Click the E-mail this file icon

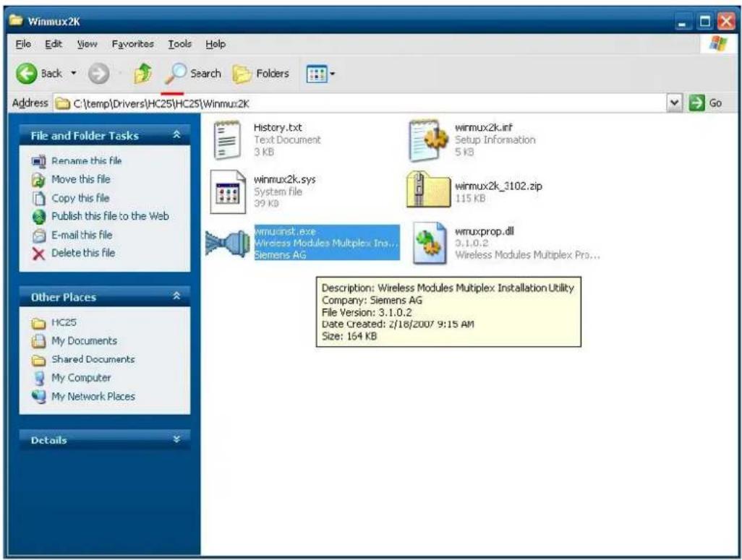[x=38, y=236]
